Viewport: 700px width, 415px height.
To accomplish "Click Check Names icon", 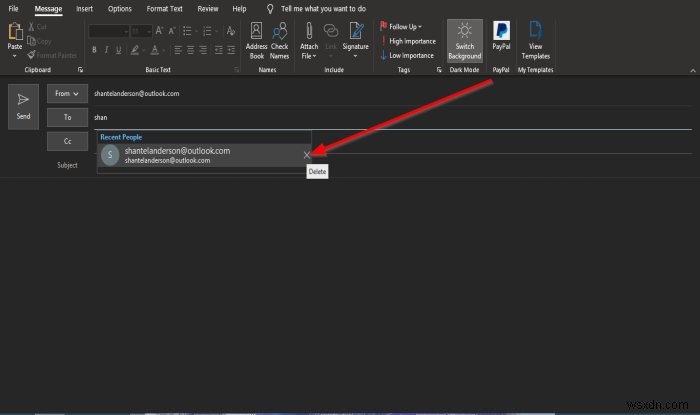I will point(280,34).
